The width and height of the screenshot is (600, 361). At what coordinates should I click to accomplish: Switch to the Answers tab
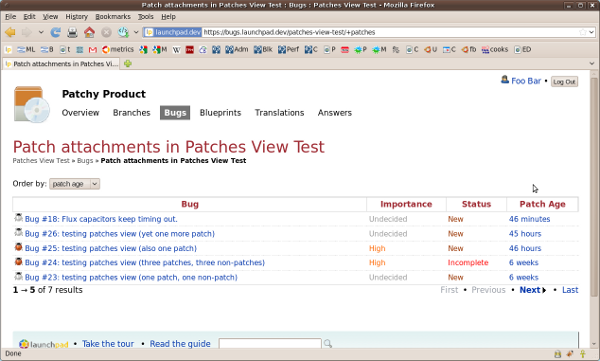click(x=334, y=113)
